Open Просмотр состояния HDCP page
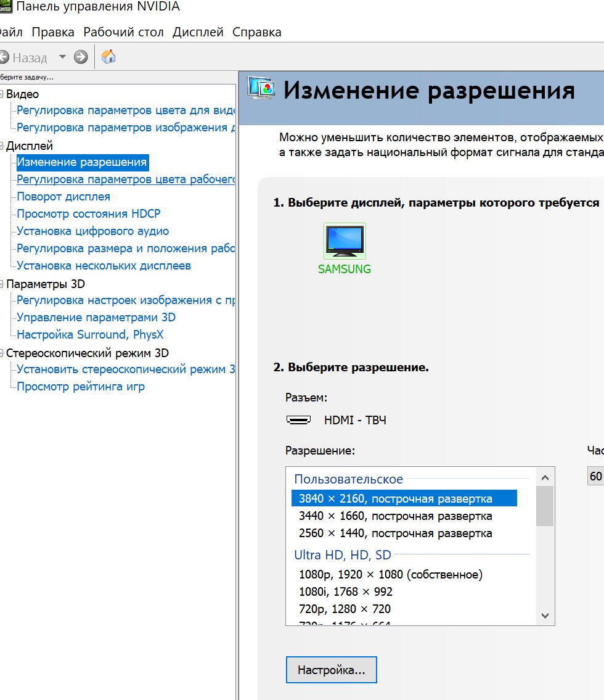 [x=88, y=214]
